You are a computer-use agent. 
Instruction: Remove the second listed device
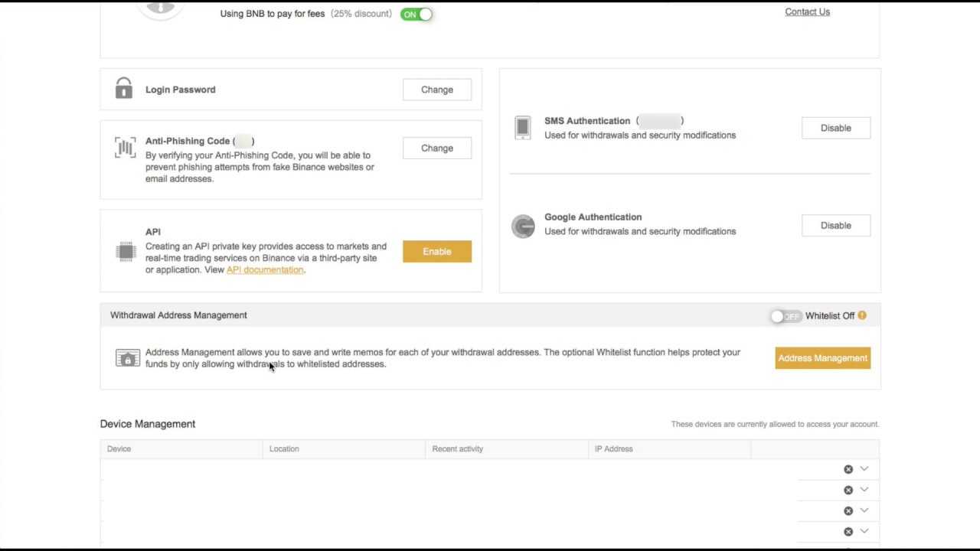click(848, 490)
